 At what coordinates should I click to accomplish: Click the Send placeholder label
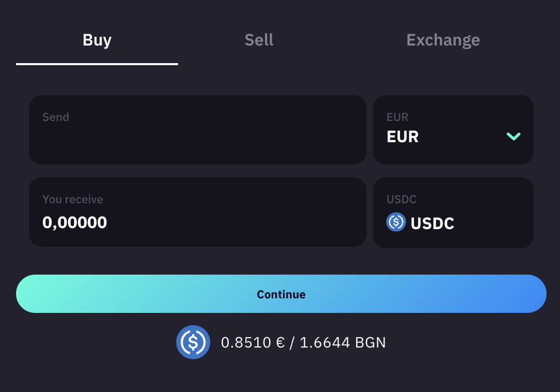tap(55, 117)
